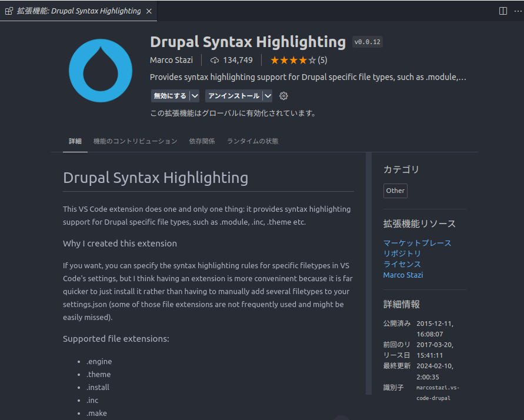Click the readme vertical scrollbar

369,274
